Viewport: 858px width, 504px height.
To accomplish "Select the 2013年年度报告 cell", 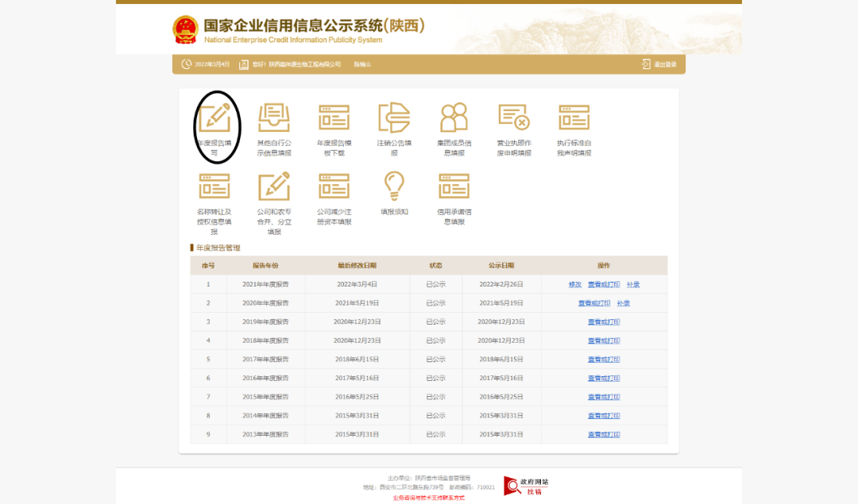I will pyautogui.click(x=265, y=435).
